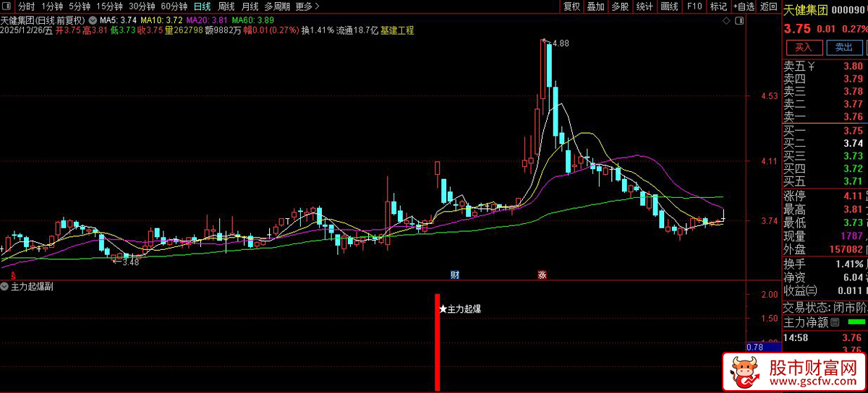
Task: Add stock to watchlist with +自选
Action: (744, 7)
